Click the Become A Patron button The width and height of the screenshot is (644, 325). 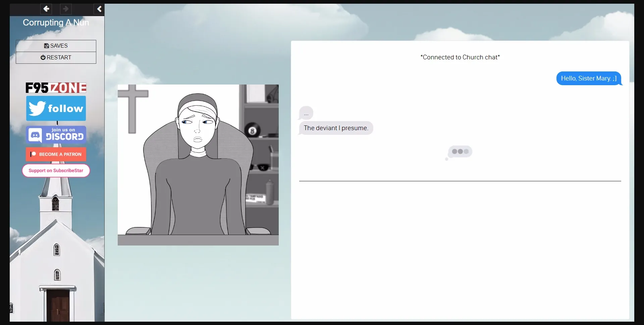tap(56, 154)
